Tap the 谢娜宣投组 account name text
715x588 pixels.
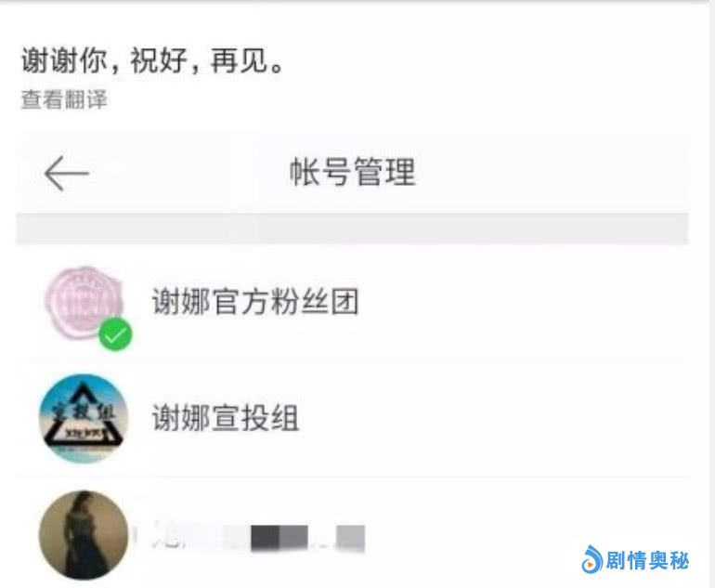click(x=226, y=418)
